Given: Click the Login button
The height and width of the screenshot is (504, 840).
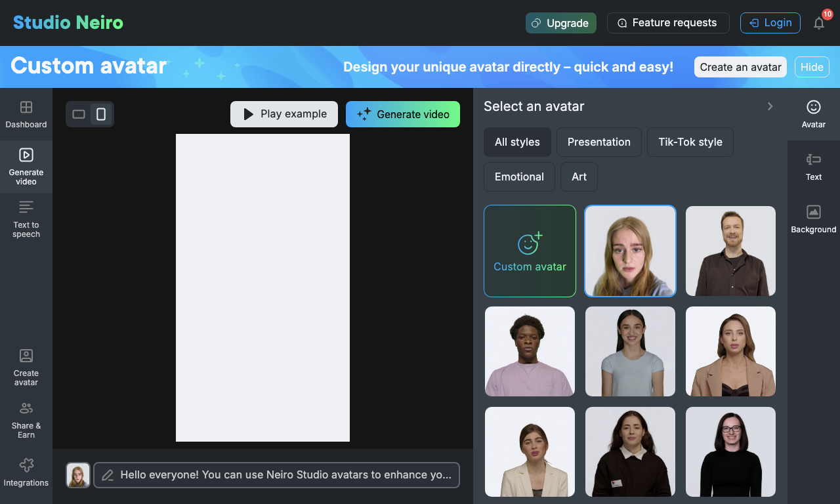Looking at the screenshot, I should point(770,23).
